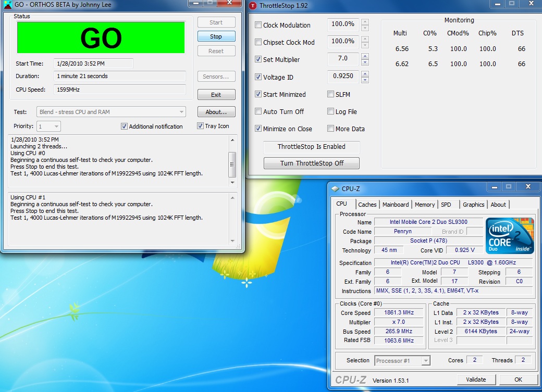Click the Intel Core 2 Duo logo

click(x=510, y=235)
